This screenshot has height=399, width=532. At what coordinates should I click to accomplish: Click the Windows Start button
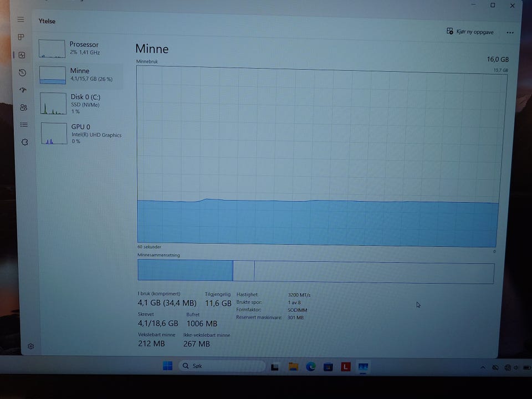click(x=167, y=366)
